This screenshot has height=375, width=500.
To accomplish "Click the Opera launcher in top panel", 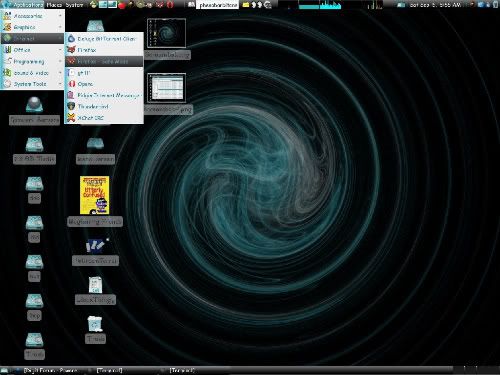I will tap(170, 5).
